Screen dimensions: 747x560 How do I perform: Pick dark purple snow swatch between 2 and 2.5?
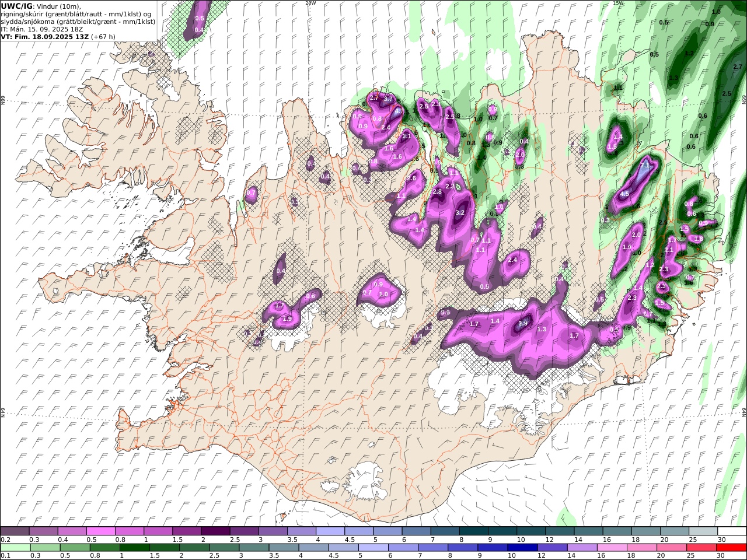coord(215,531)
